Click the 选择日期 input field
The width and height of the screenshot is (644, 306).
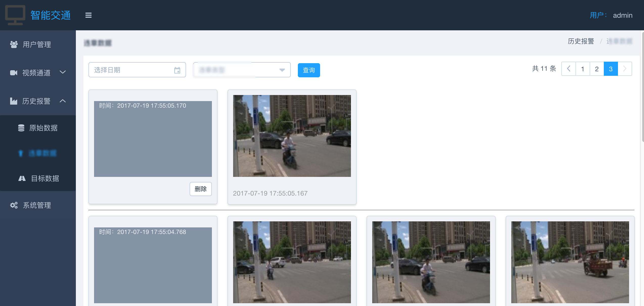tap(137, 70)
